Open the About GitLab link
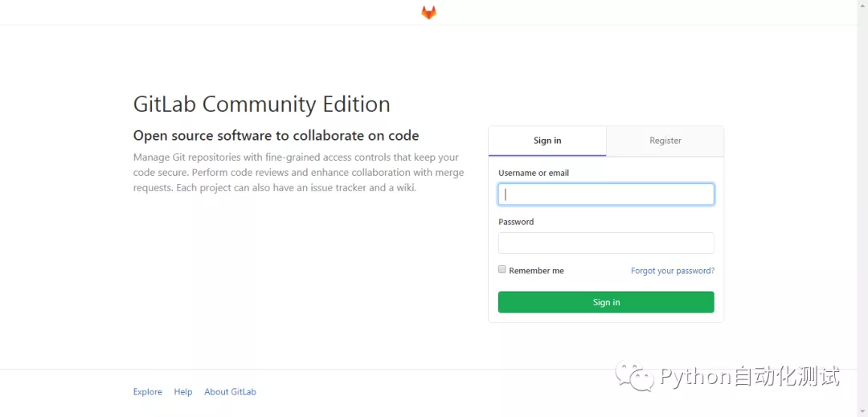The height and width of the screenshot is (417, 868). tap(231, 391)
